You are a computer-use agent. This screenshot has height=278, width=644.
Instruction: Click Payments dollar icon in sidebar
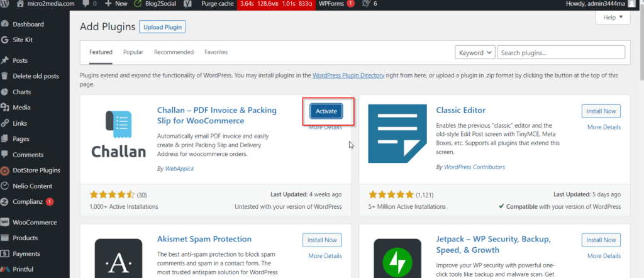(5, 253)
